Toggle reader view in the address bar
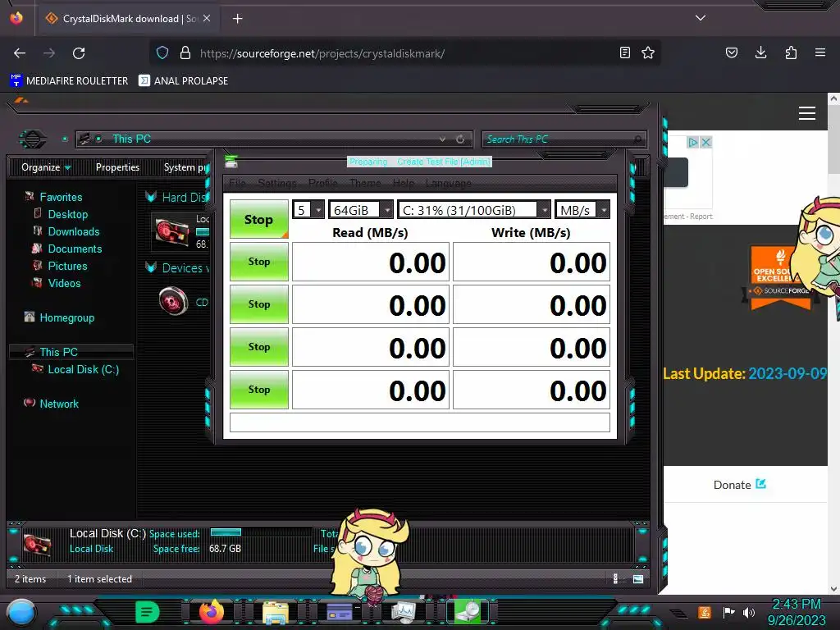Viewport: 840px width, 630px height. coord(624,52)
